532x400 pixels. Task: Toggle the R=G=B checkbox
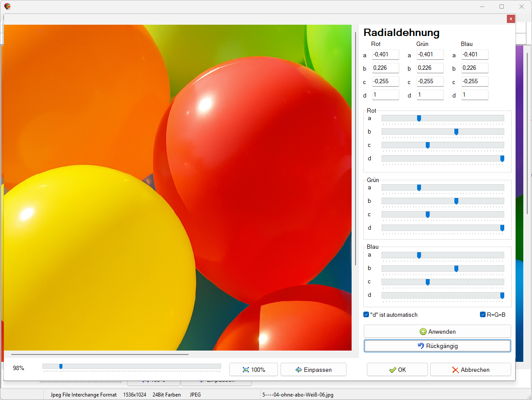click(483, 315)
